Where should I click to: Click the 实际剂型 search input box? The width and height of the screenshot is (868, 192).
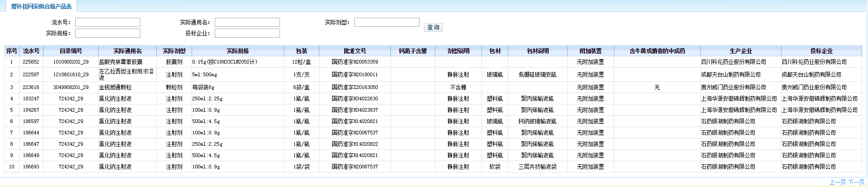pyautogui.click(x=386, y=22)
